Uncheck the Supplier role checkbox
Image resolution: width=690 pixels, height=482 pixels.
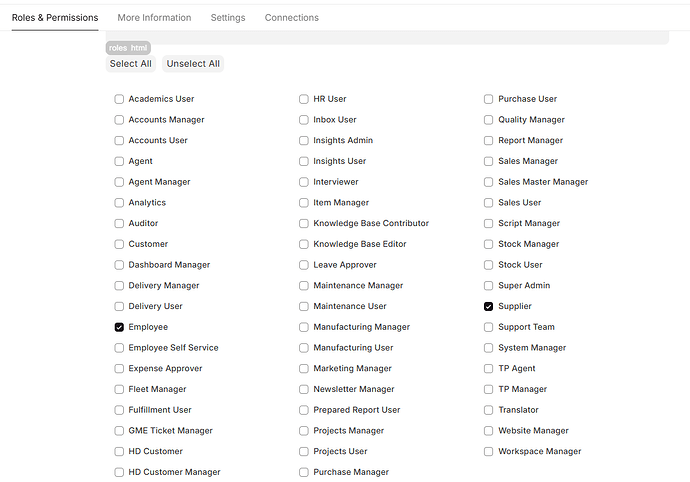click(x=488, y=306)
